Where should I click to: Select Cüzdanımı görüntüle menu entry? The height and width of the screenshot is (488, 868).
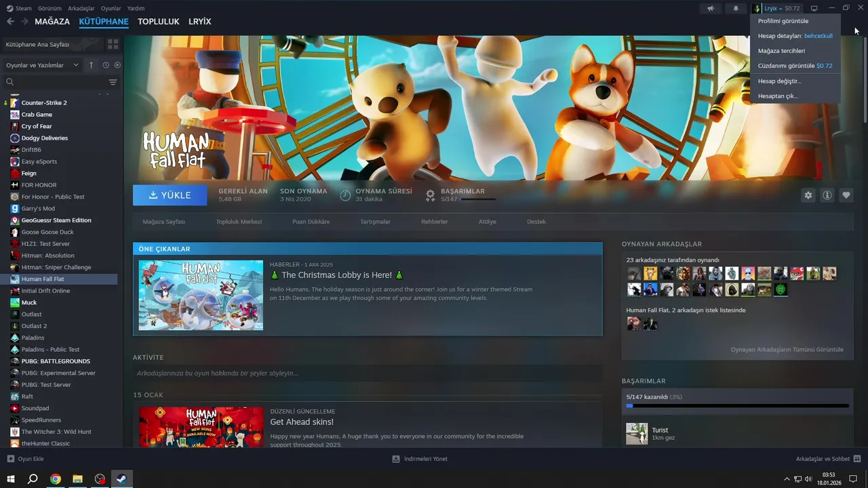pos(795,66)
